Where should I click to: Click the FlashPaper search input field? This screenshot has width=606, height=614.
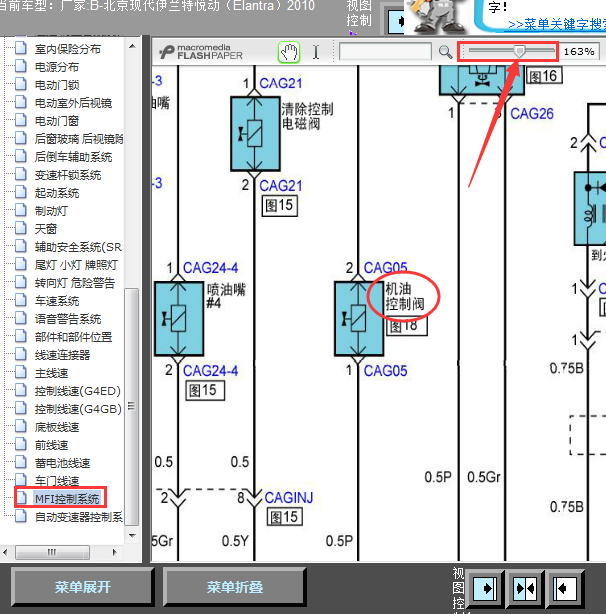tap(385, 52)
